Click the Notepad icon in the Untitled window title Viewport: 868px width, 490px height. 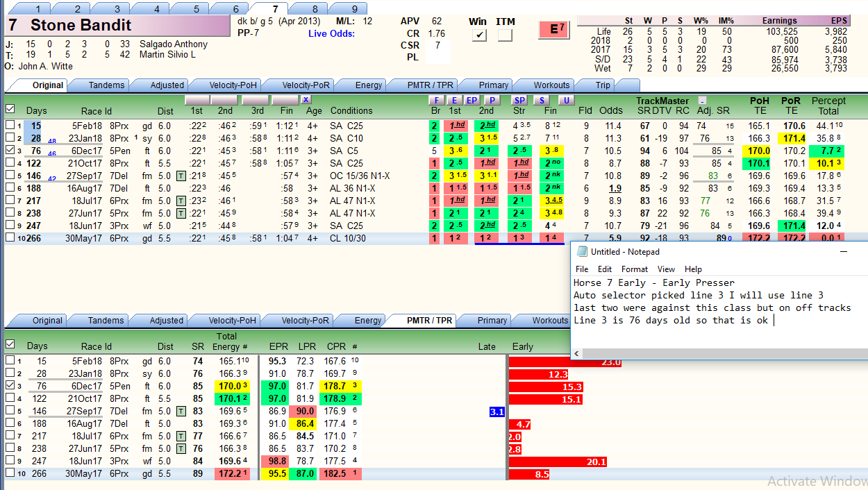tap(582, 251)
